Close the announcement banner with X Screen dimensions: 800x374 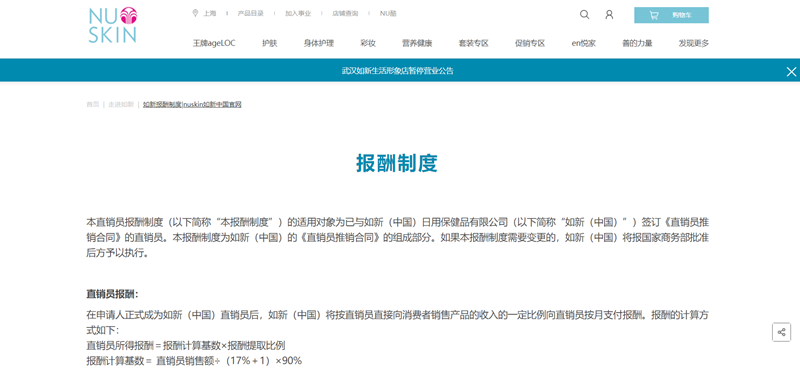pos(791,71)
